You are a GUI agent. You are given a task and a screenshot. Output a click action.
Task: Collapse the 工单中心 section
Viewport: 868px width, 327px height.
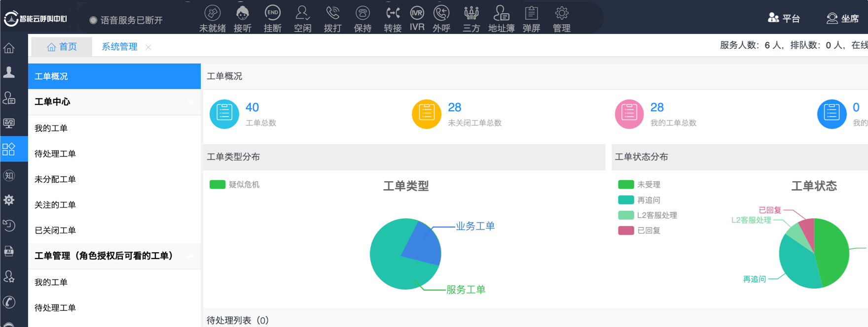pyautogui.click(x=190, y=102)
